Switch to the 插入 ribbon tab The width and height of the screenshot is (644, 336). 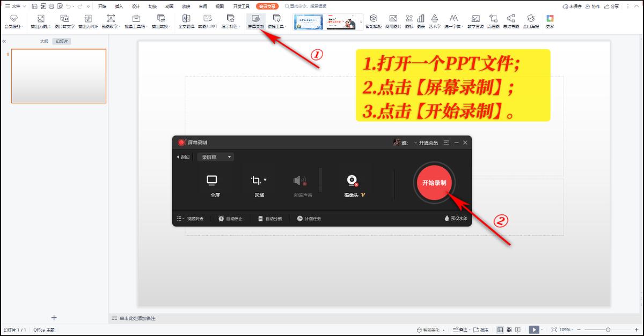click(118, 6)
